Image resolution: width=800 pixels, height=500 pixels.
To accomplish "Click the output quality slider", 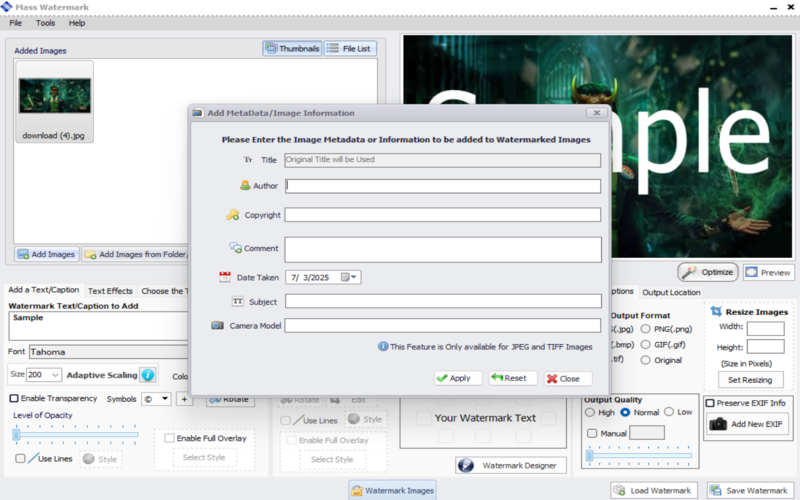I will (639, 455).
